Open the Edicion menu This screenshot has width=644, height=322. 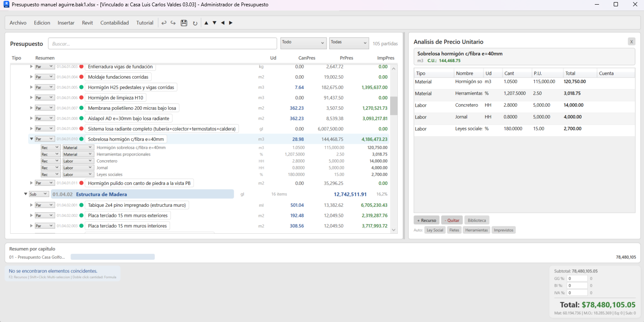click(x=42, y=23)
